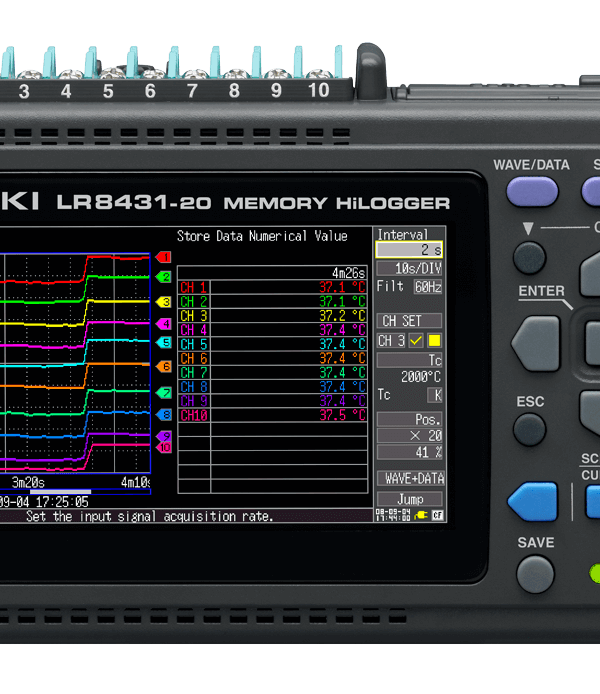The height and width of the screenshot is (694, 600).
Task: Click the Set the input signal acquisition rate message
Action: [150, 516]
